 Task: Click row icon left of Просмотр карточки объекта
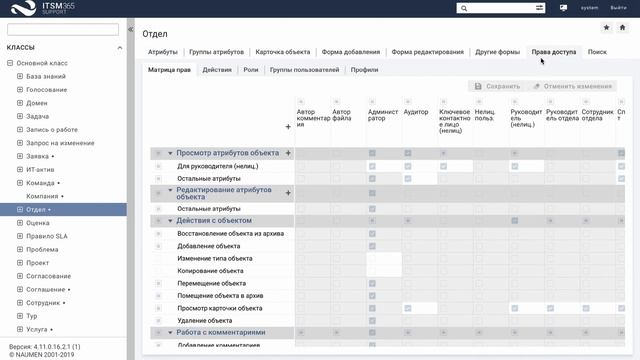pyautogui.click(x=158, y=308)
